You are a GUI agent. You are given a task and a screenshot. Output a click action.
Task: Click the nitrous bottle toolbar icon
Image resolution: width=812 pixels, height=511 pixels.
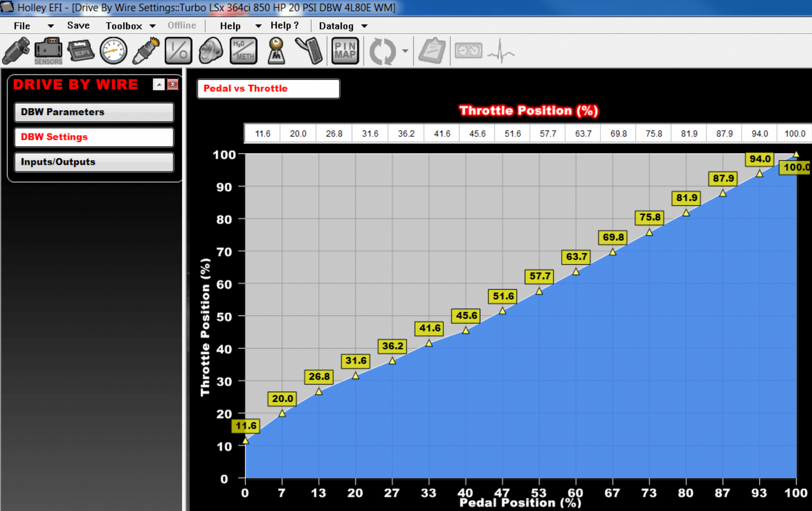211,51
